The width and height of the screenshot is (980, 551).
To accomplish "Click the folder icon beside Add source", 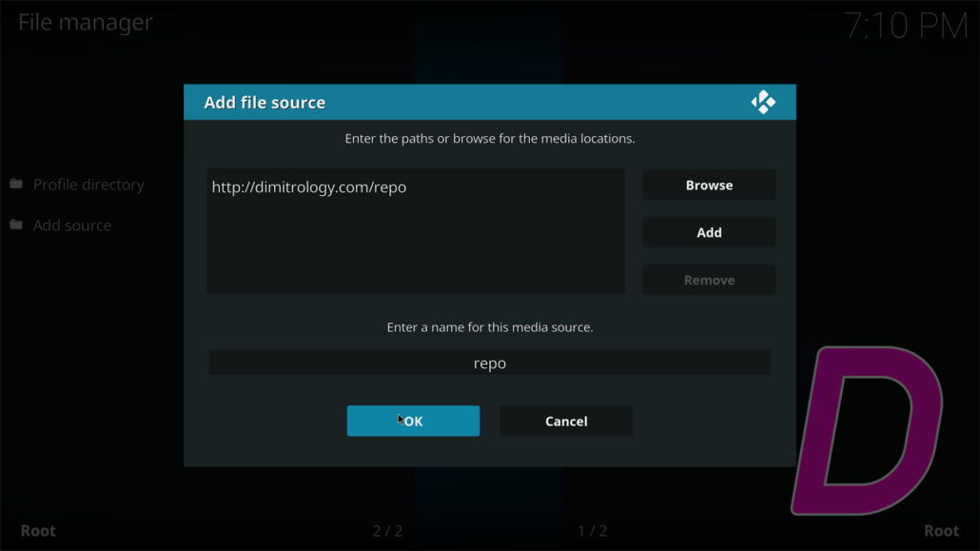I will click(16, 225).
